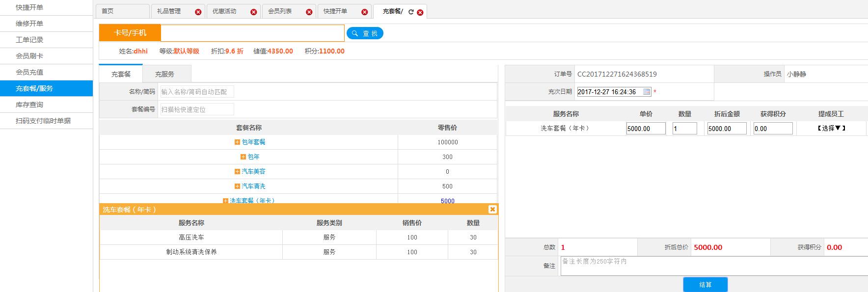Close the 礼品管理 tab
The image size is (868, 292).
click(x=198, y=12)
